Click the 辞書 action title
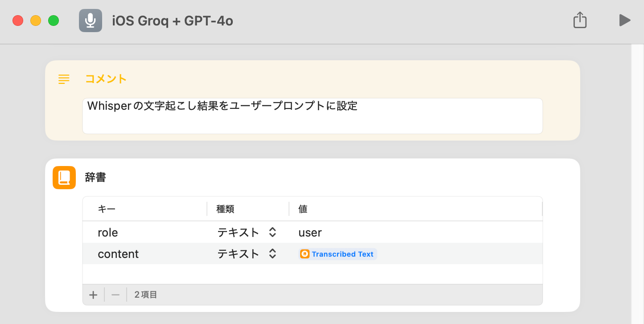This screenshot has height=324, width=644. pyautogui.click(x=95, y=177)
